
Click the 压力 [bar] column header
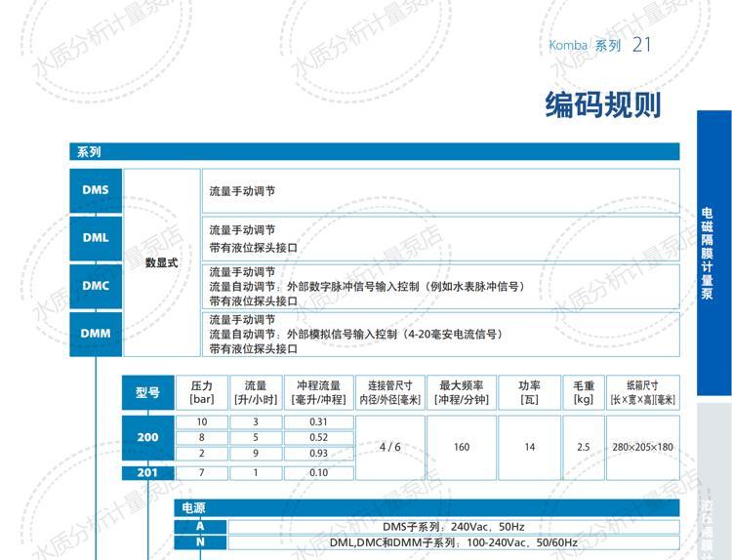click(x=202, y=392)
